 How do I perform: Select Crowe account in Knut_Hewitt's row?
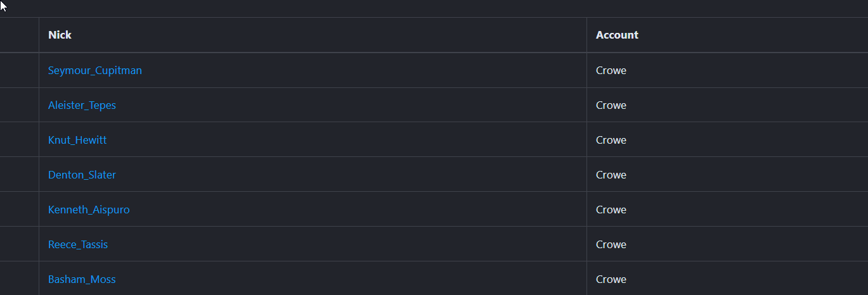(x=611, y=140)
